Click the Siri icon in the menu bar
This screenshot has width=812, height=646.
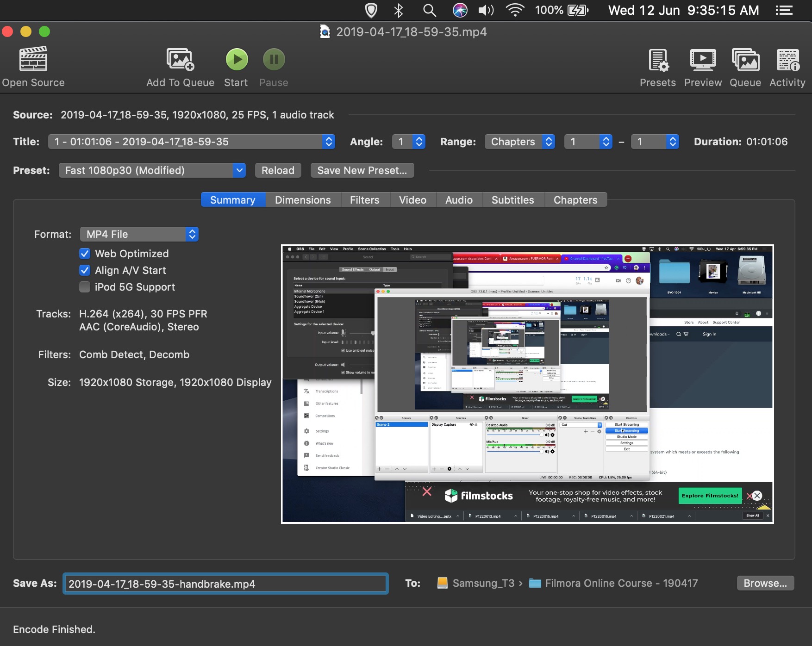click(x=460, y=10)
